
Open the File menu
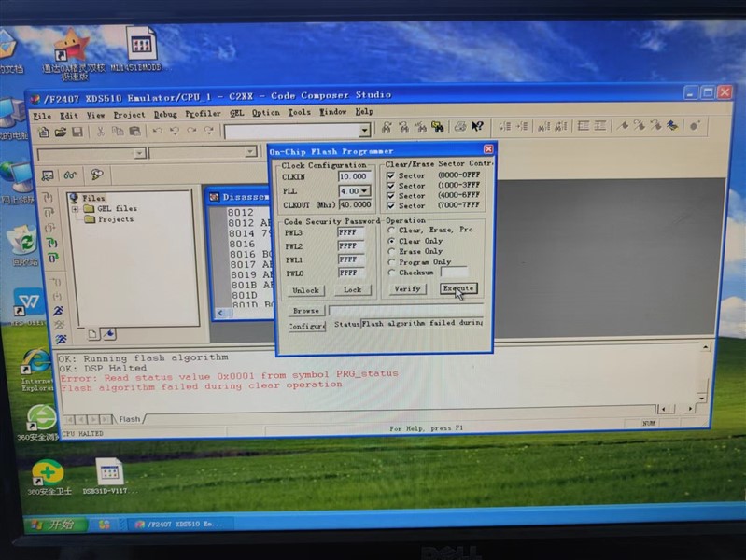(x=42, y=116)
